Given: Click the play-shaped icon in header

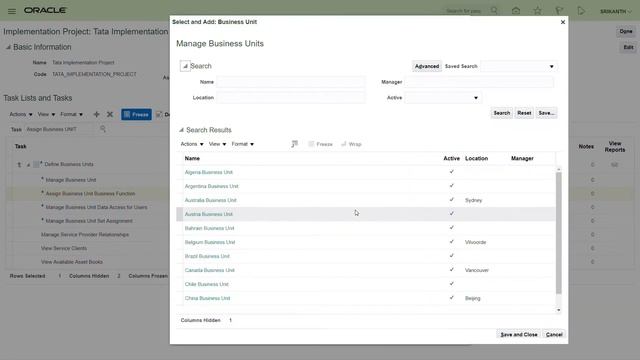Looking at the screenshot, I should click(581, 11).
